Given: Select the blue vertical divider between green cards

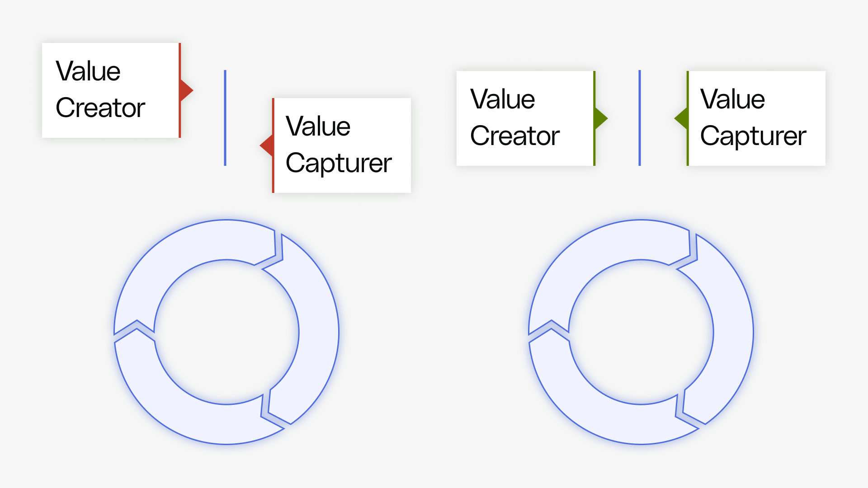Looking at the screenshot, I should click(640, 118).
